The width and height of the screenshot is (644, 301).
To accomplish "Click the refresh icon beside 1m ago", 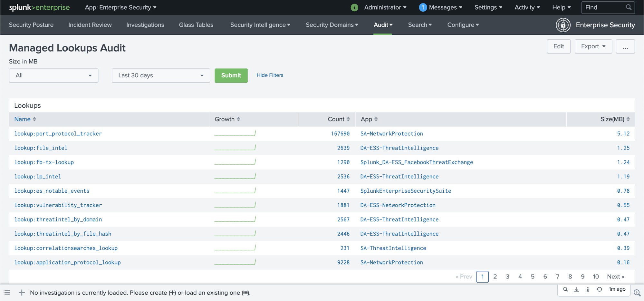I will [599, 289].
